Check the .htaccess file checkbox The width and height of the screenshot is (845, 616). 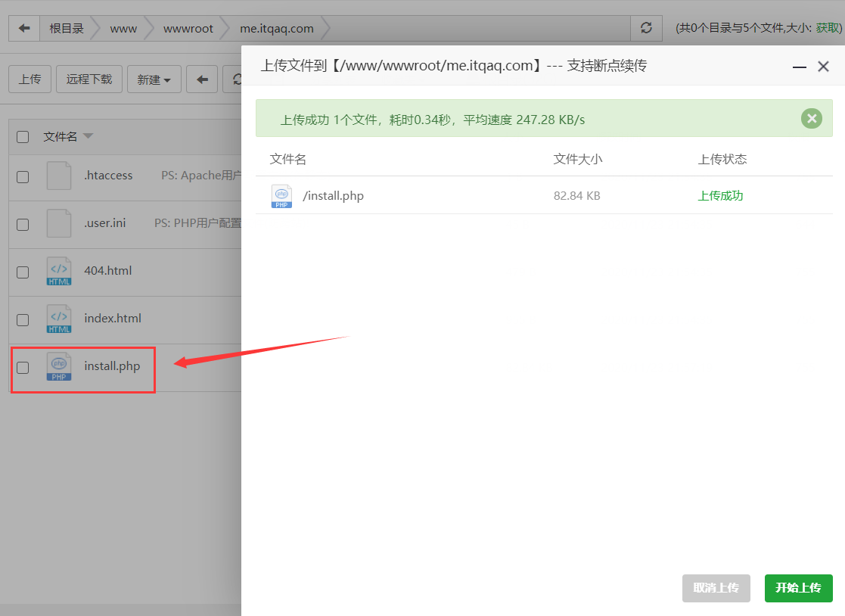(x=23, y=177)
